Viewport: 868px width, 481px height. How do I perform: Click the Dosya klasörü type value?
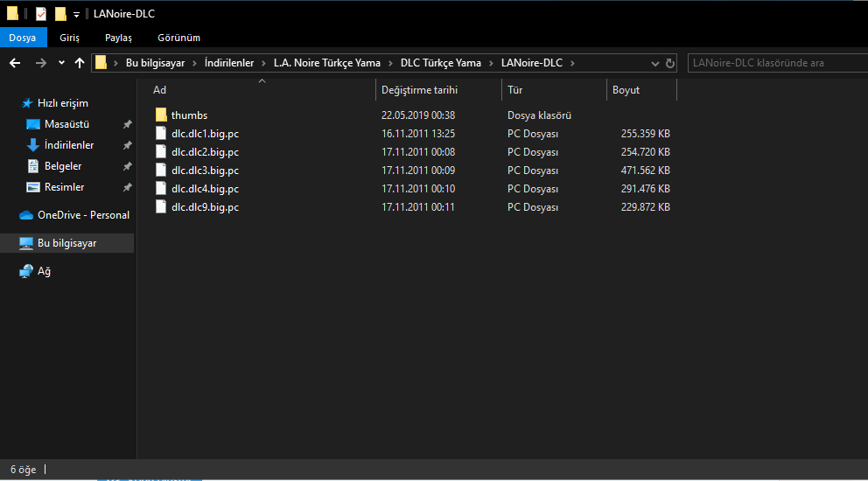539,115
